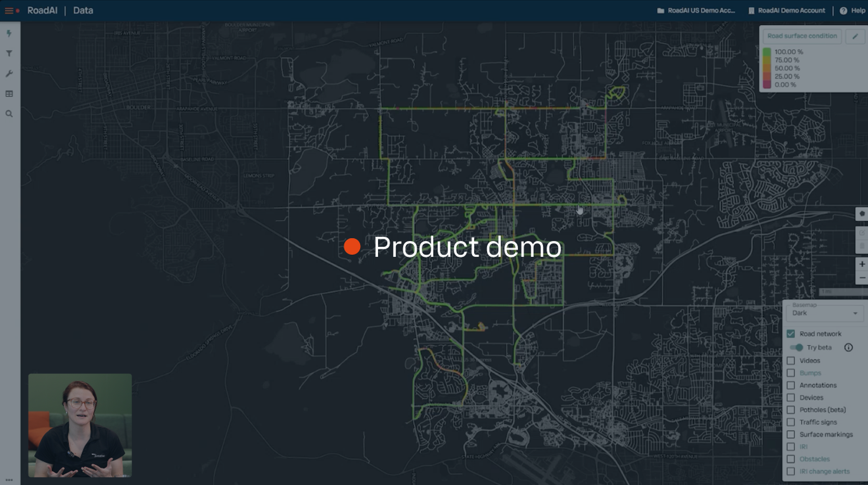This screenshot has height=485, width=868.
Task: Zoom in with the plus button
Action: click(x=862, y=264)
